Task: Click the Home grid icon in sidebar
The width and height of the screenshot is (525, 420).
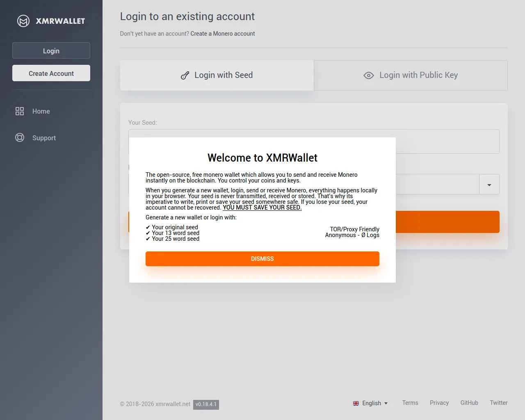Action: (20, 111)
